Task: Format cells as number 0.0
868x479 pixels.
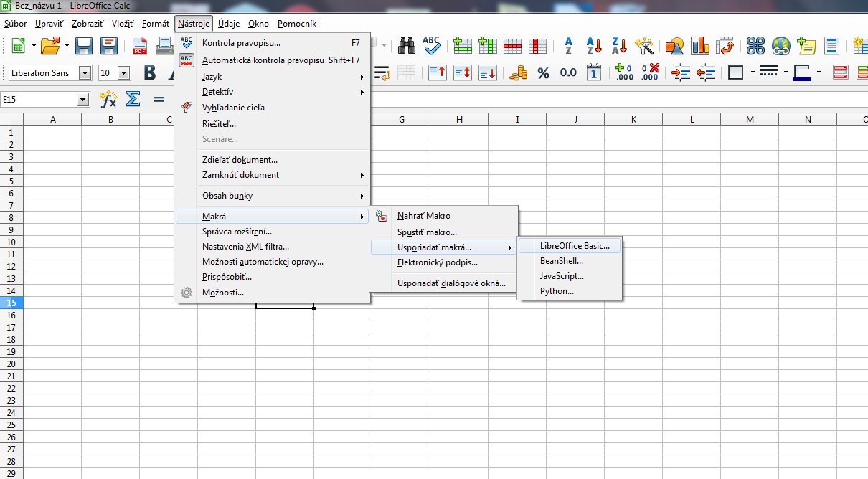Action: coord(568,72)
